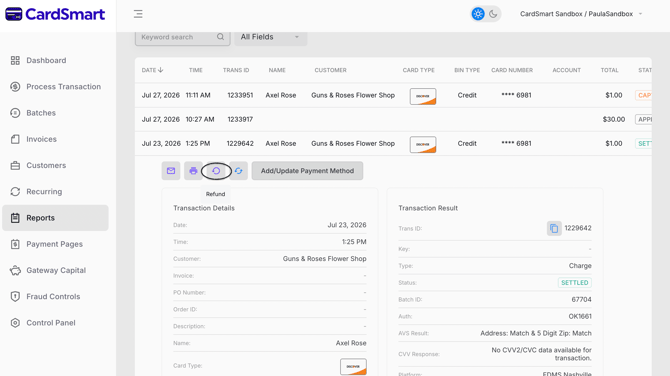Click the Customers briefcase icon
The height and width of the screenshot is (376, 670).
click(x=15, y=165)
